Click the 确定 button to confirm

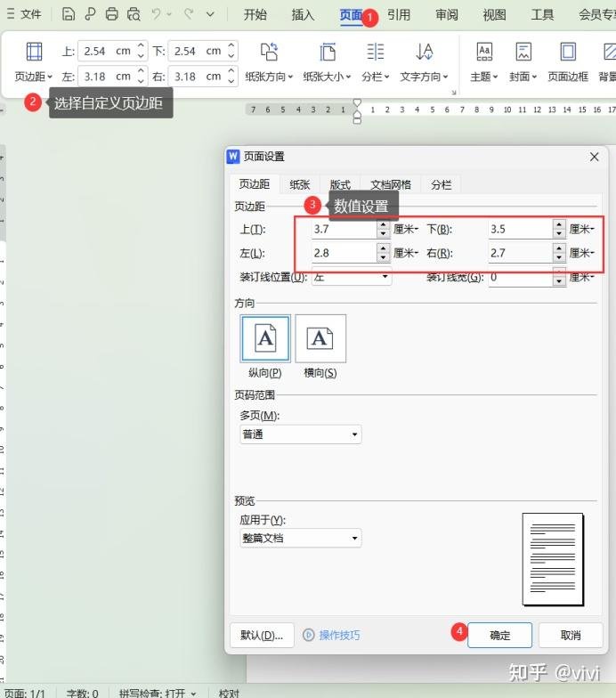click(x=499, y=635)
